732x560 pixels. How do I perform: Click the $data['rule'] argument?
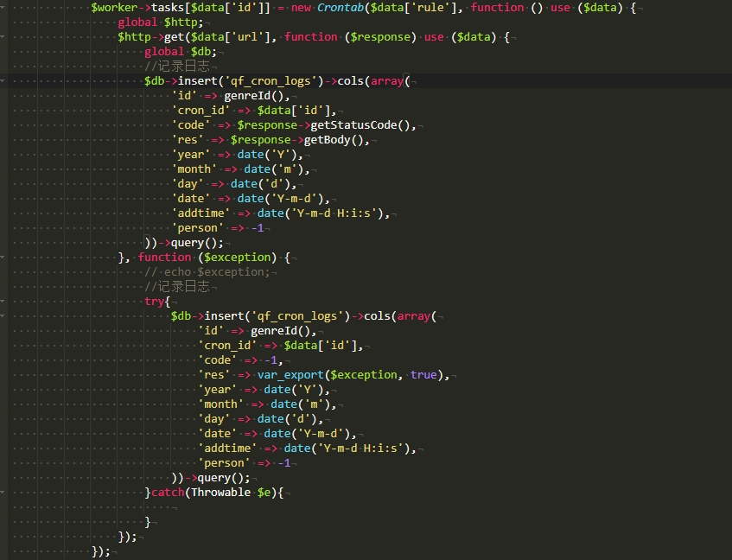pyautogui.click(x=414, y=8)
